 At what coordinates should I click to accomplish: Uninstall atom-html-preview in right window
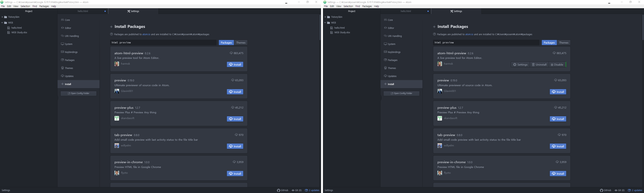click(539, 65)
